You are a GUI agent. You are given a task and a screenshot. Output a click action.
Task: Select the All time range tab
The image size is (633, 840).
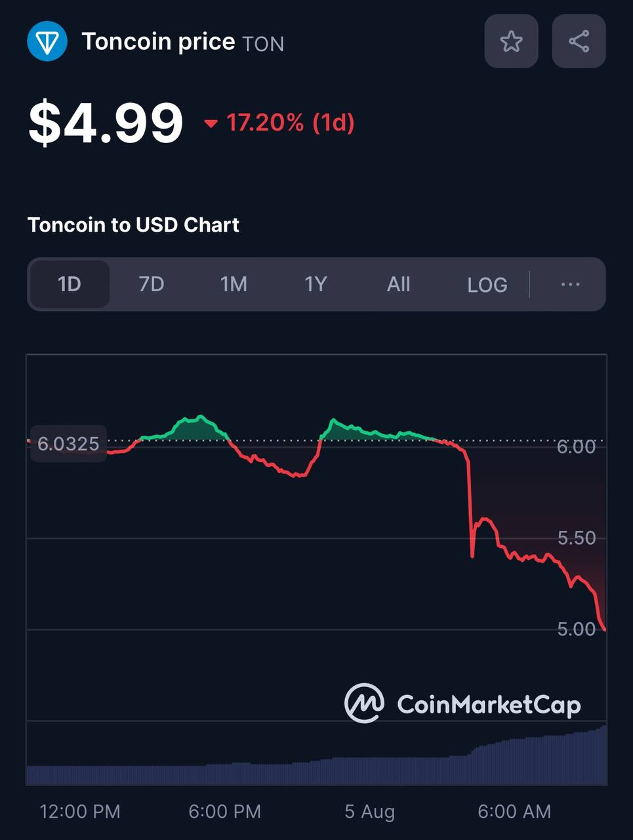398,284
